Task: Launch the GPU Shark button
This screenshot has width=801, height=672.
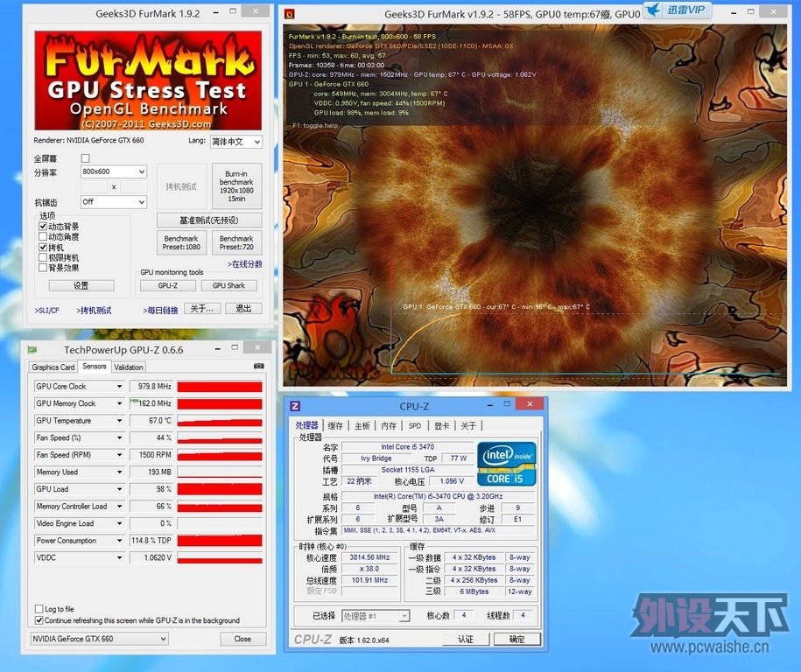Action: pos(228,285)
